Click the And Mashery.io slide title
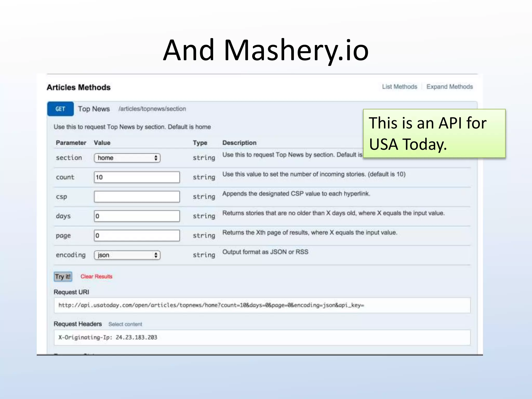Viewport: 532px width, 399px height. [x=265, y=50]
